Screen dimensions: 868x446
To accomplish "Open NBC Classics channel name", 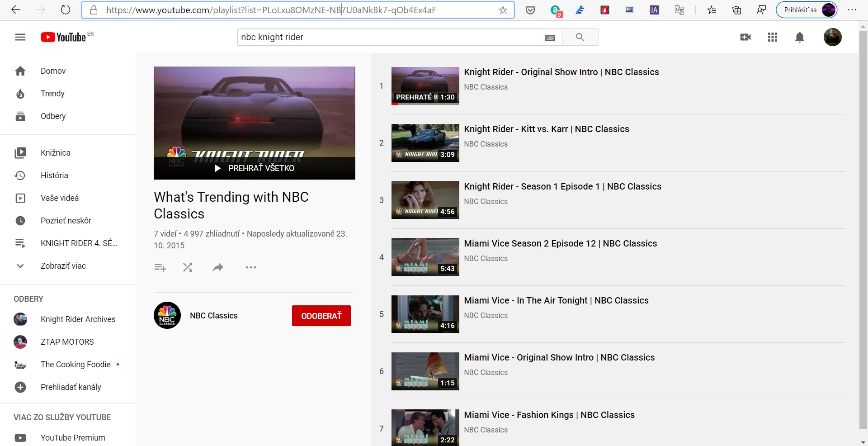I will click(214, 316).
